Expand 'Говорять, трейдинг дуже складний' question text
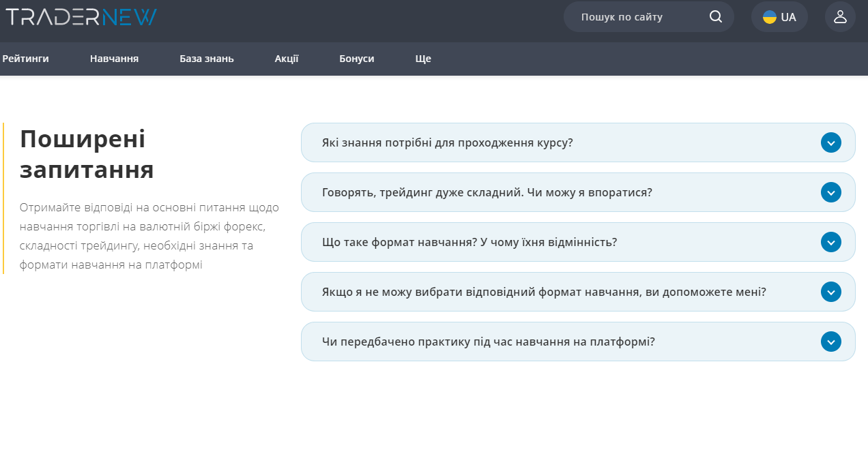This screenshot has width=868, height=454. point(487,192)
